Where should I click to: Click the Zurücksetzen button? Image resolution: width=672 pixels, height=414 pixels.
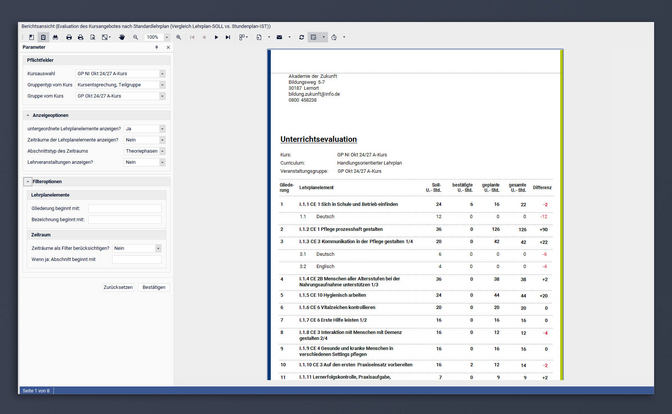(x=118, y=286)
